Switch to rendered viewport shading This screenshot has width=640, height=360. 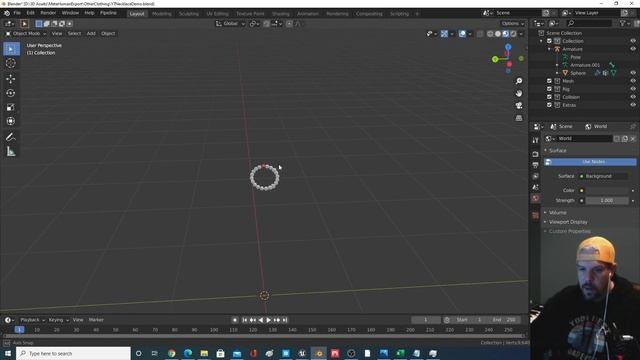(x=513, y=34)
